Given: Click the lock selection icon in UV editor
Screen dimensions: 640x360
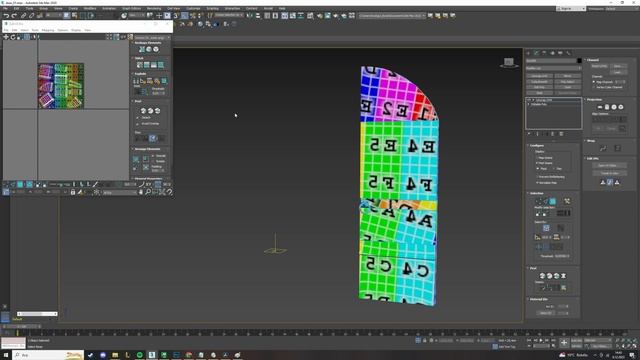Looking at the screenshot, I should 73,192.
